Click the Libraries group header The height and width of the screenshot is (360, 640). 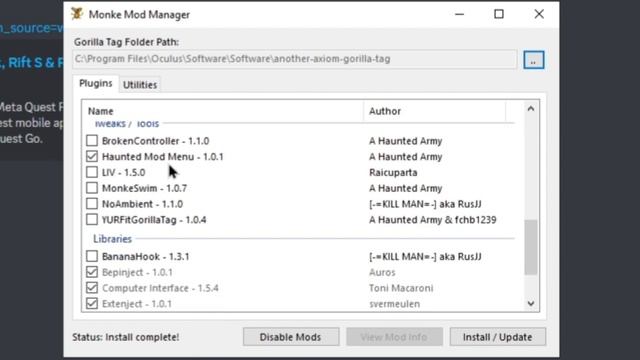pyautogui.click(x=112, y=239)
